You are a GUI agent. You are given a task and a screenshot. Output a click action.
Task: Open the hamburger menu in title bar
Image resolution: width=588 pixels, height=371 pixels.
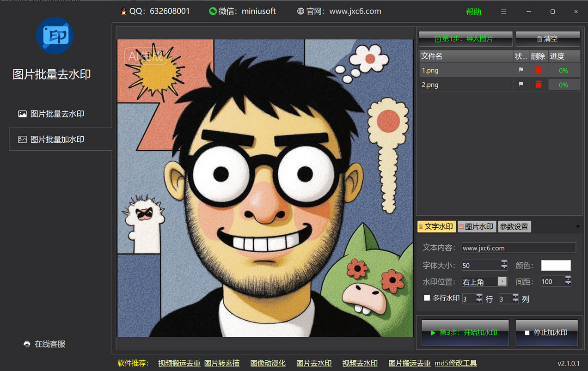click(504, 12)
